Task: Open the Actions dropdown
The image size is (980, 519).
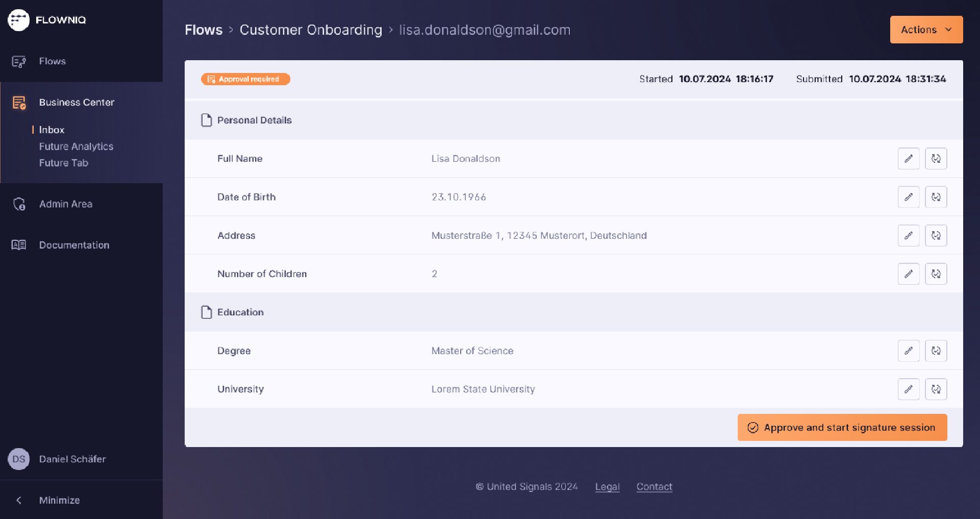Action: click(926, 30)
